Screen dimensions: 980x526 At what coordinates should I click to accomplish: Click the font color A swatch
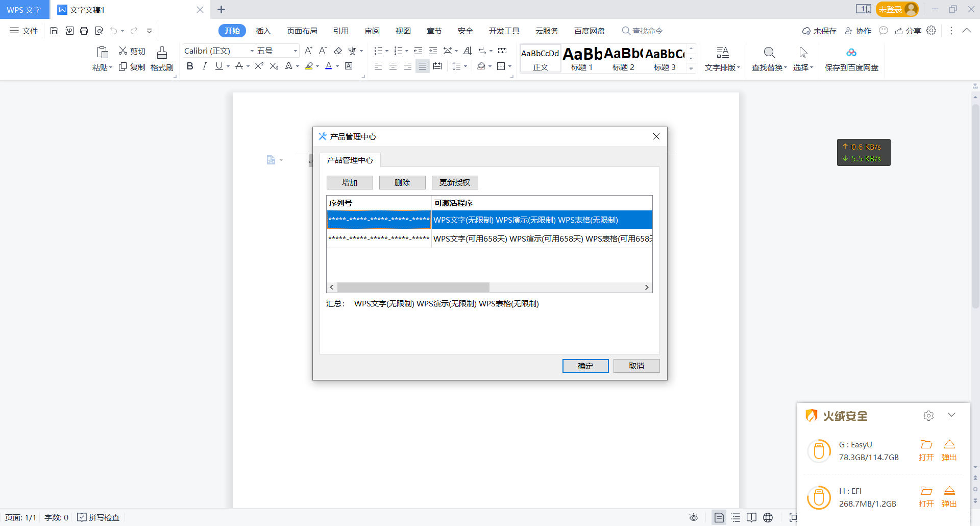point(329,66)
